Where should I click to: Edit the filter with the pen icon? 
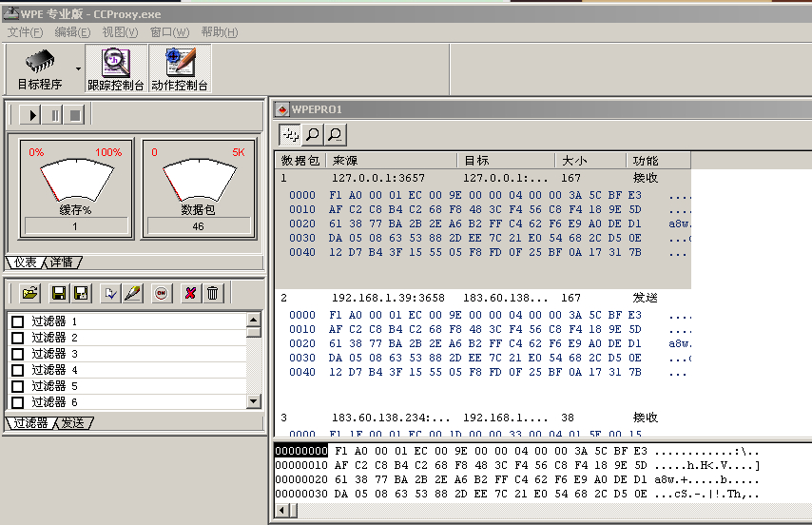132,294
